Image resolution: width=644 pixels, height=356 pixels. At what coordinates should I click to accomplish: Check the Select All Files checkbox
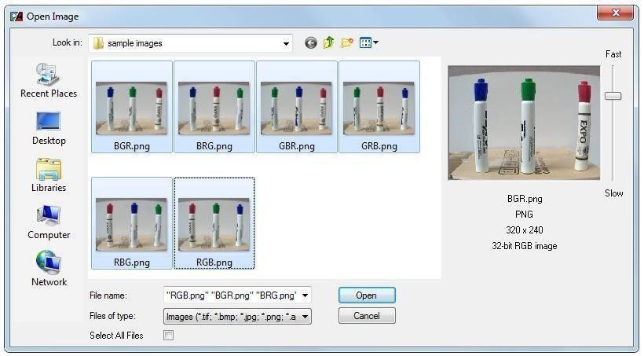(168, 335)
